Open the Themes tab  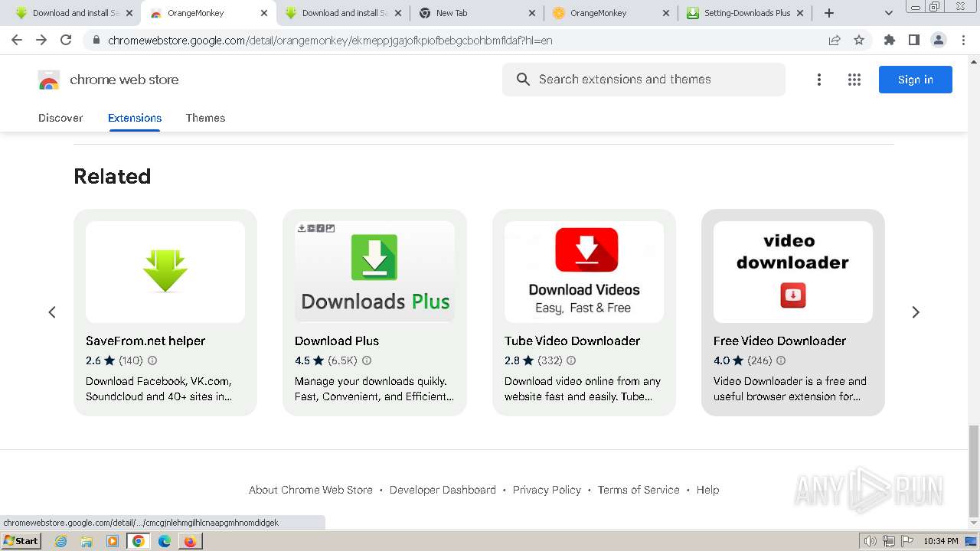point(205,118)
